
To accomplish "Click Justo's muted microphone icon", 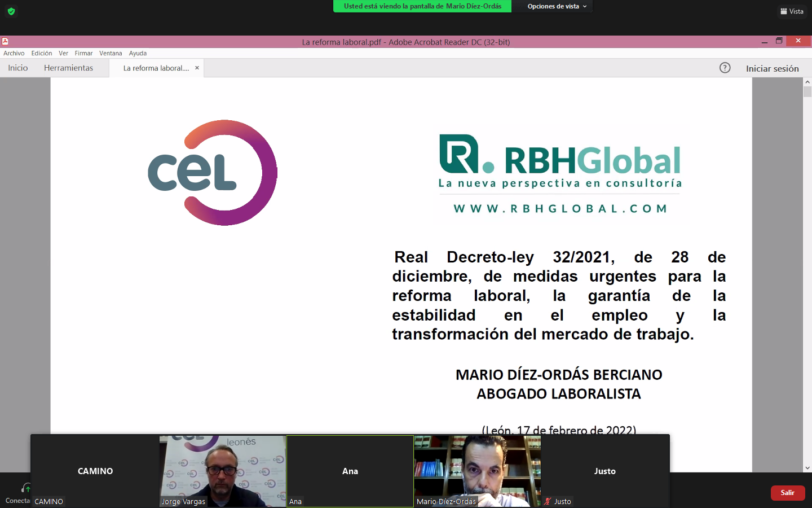I will tap(548, 501).
